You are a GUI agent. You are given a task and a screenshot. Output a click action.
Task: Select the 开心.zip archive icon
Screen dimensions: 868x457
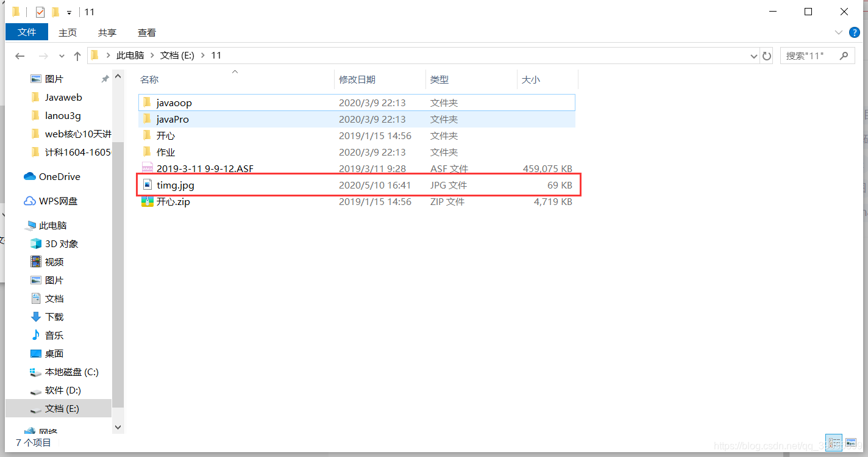pyautogui.click(x=147, y=201)
